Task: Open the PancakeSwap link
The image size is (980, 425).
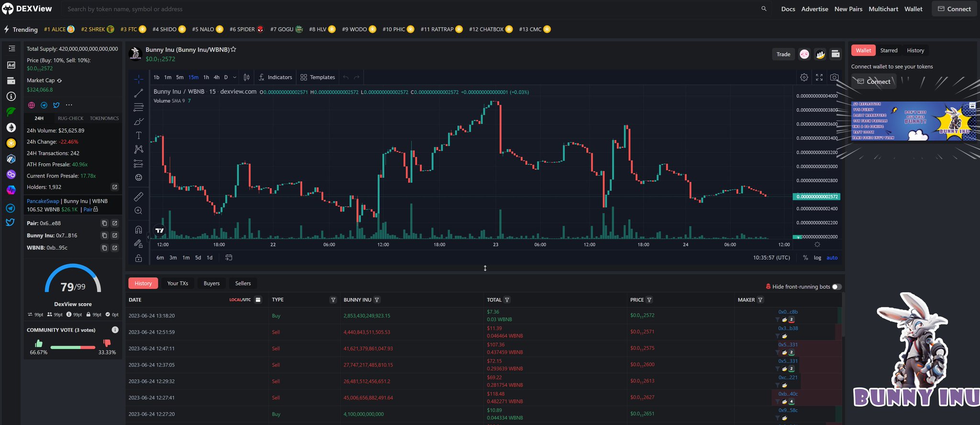Action: 43,201
